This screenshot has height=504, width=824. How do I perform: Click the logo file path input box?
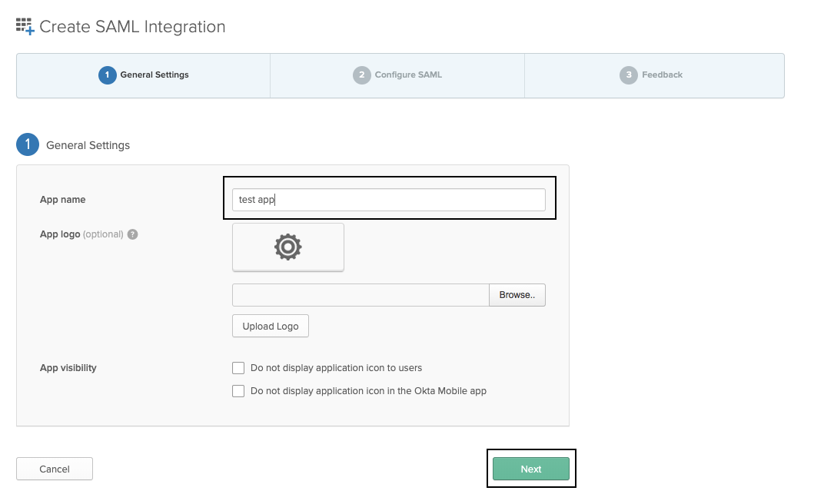pos(360,295)
